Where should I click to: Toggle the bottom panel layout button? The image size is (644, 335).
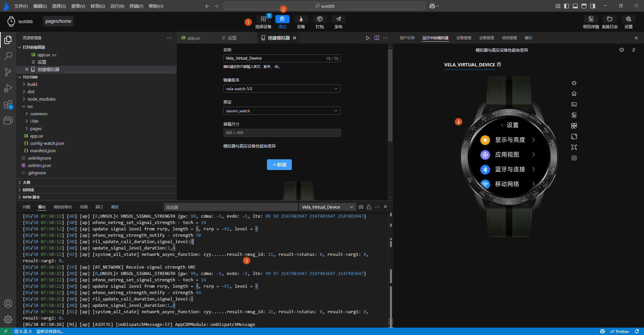[x=575, y=6]
